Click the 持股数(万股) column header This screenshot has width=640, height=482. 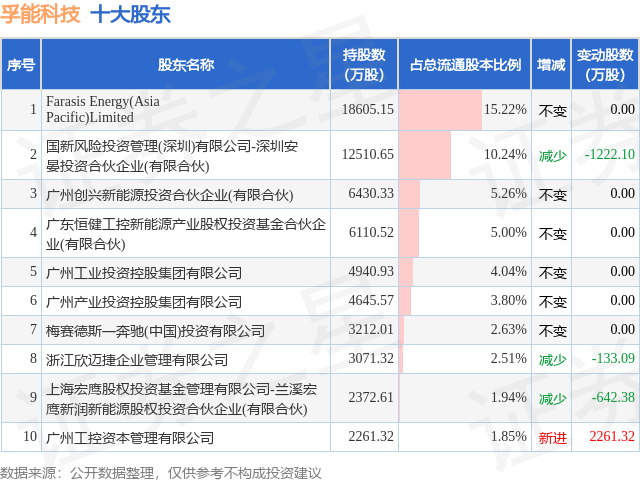[x=367, y=65]
